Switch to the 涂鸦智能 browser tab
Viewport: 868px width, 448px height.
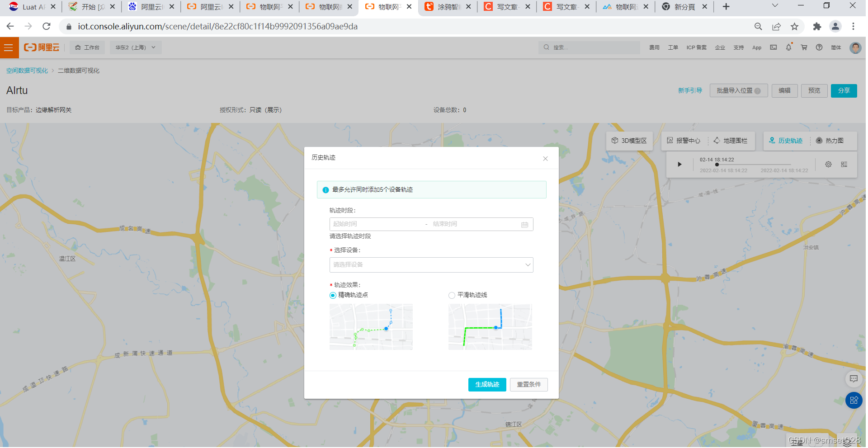448,7
